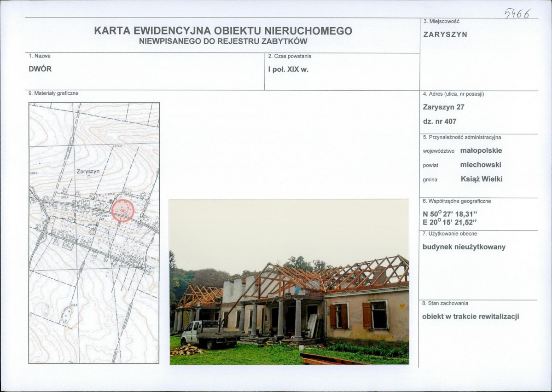This screenshot has height=392, width=552.
Task: Click the label '7. Użytkowanie obecne'
Action: [x=450, y=234]
